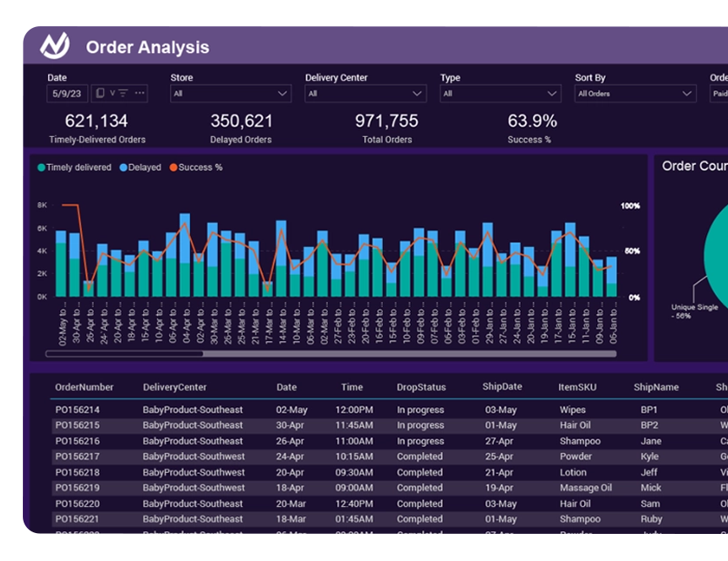Click the 971,755 Total Orders value
The height and width of the screenshot is (561, 728).
(x=386, y=121)
